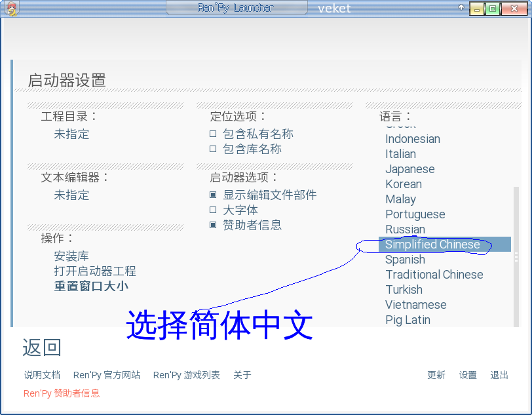Select Indonesian language
Viewport: 532px width, 415px height.
tap(413, 139)
